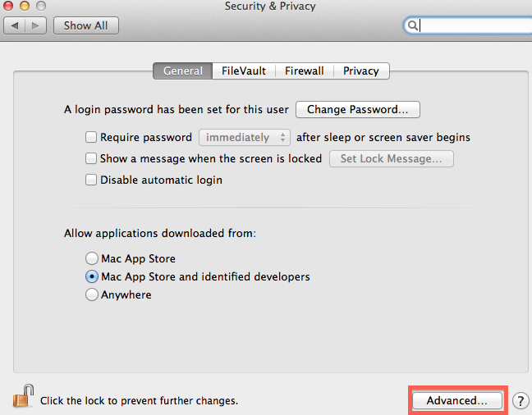Choose Anywhere for app downloads

[92, 294]
